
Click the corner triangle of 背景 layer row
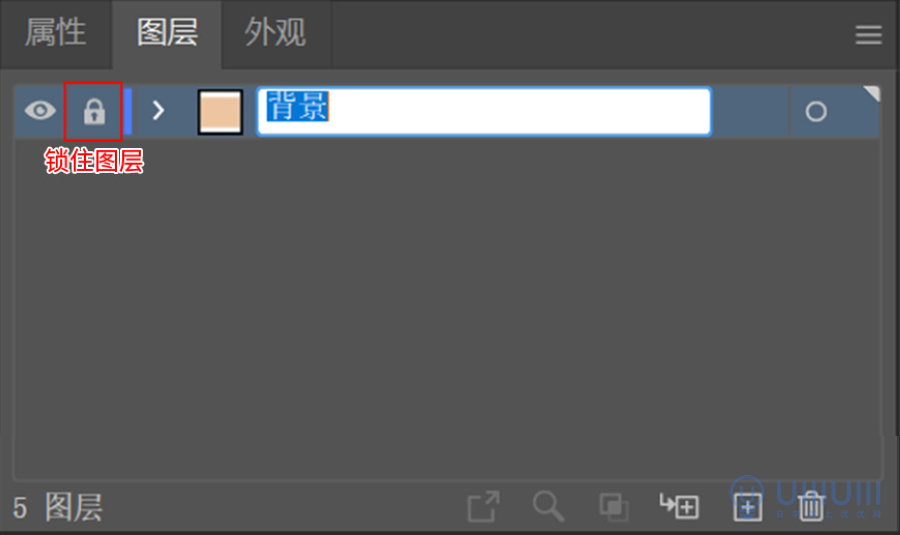(873, 92)
